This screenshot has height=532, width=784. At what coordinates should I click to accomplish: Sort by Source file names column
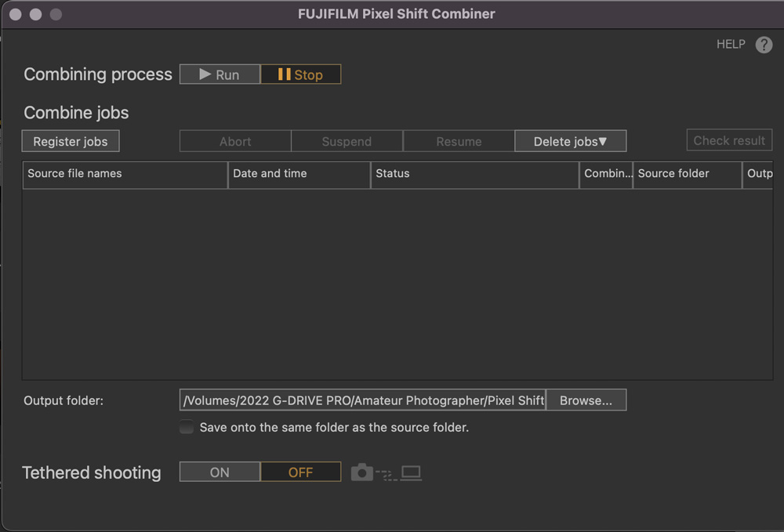(125, 175)
